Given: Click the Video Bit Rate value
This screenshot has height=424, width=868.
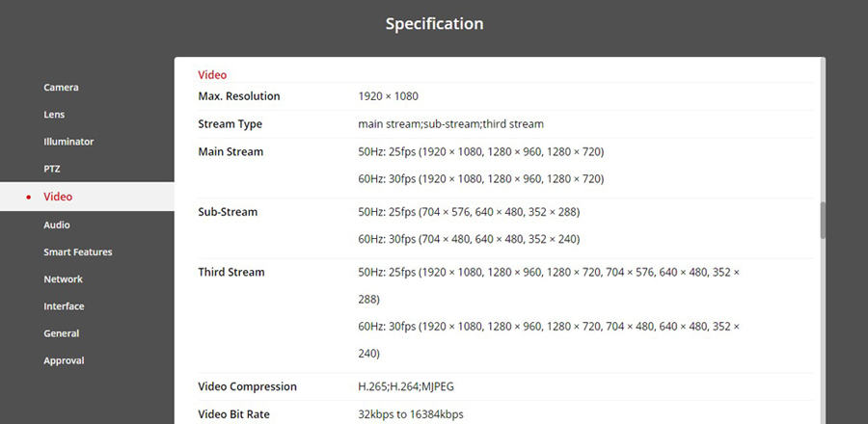Looking at the screenshot, I should (x=410, y=414).
